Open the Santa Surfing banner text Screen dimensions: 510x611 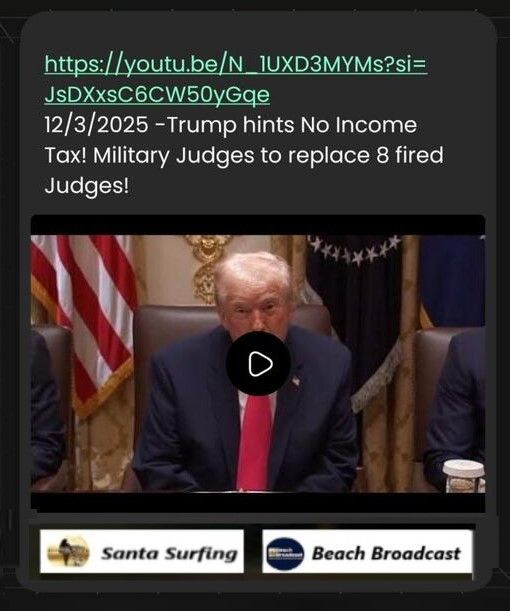point(169,553)
